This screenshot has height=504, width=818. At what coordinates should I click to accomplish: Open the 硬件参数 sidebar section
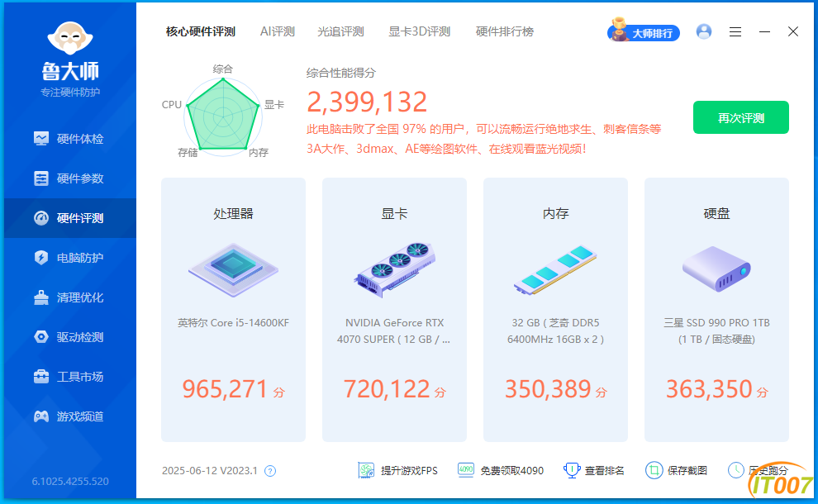(69, 178)
